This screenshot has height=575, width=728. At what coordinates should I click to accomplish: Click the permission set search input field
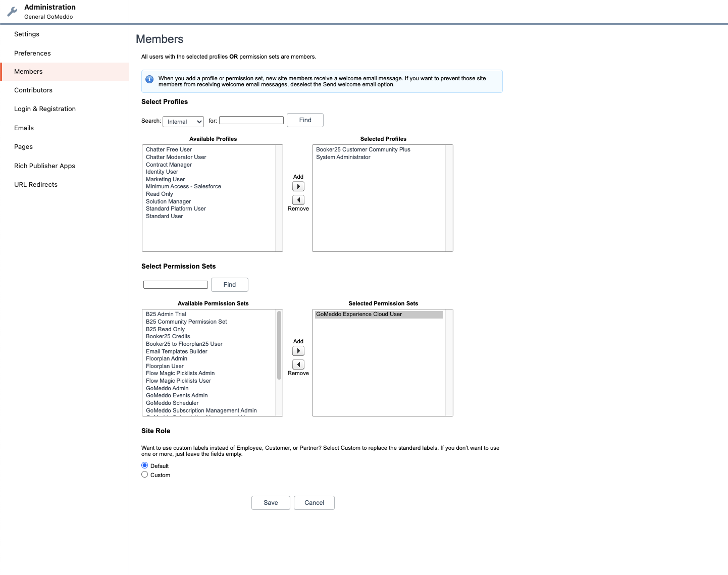pos(175,284)
